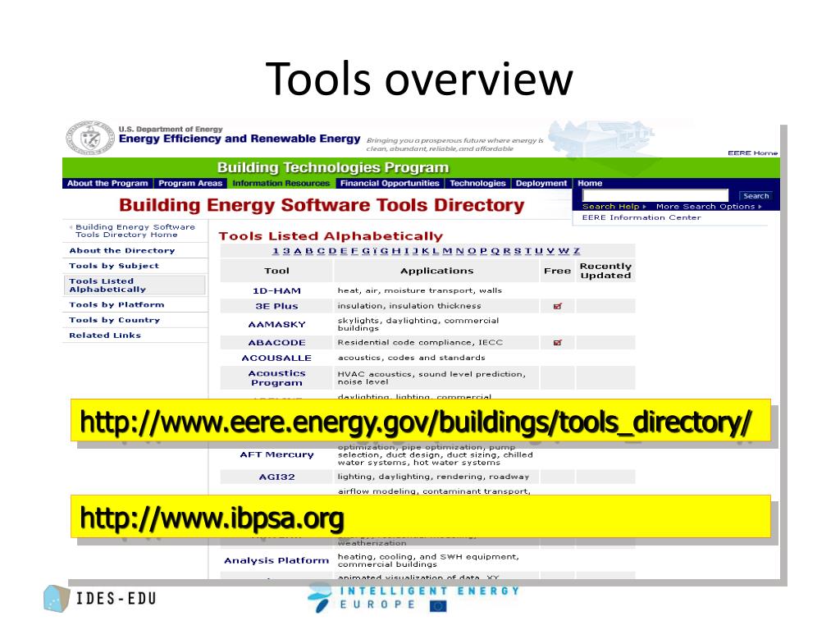This screenshot has width=840, height=630.
Task: Open the ABACODE tool link
Action: [x=276, y=343]
